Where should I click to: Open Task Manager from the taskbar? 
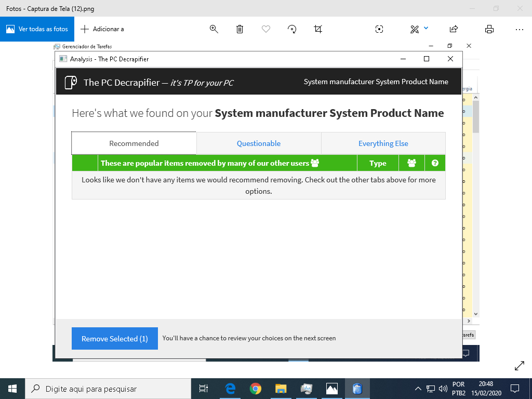(307, 389)
